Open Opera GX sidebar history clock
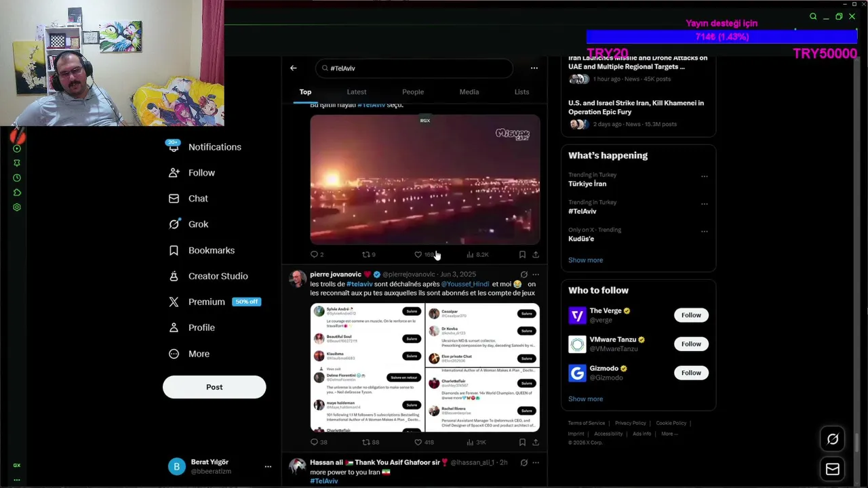Screen dimensions: 868x488 pyautogui.click(x=17, y=178)
